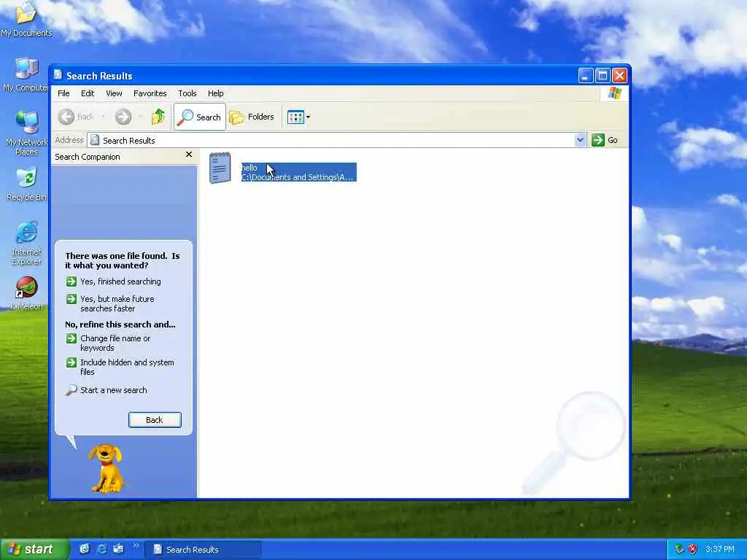The height and width of the screenshot is (560, 747).
Task: Select the Recycle Bin desktop icon
Action: click(26, 184)
